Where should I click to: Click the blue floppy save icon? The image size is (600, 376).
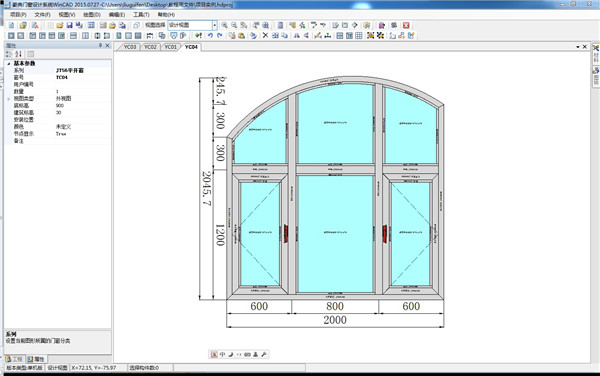[69, 25]
